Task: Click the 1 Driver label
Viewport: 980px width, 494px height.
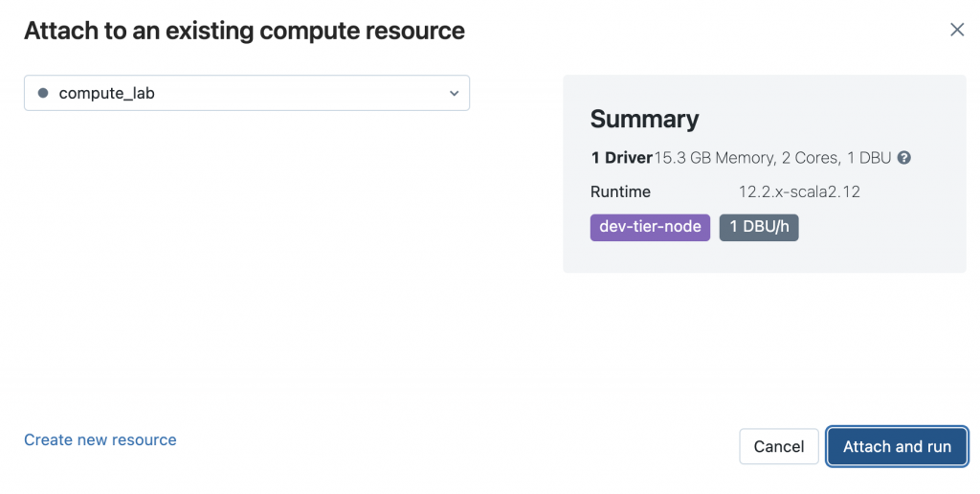Action: pyautogui.click(x=621, y=158)
